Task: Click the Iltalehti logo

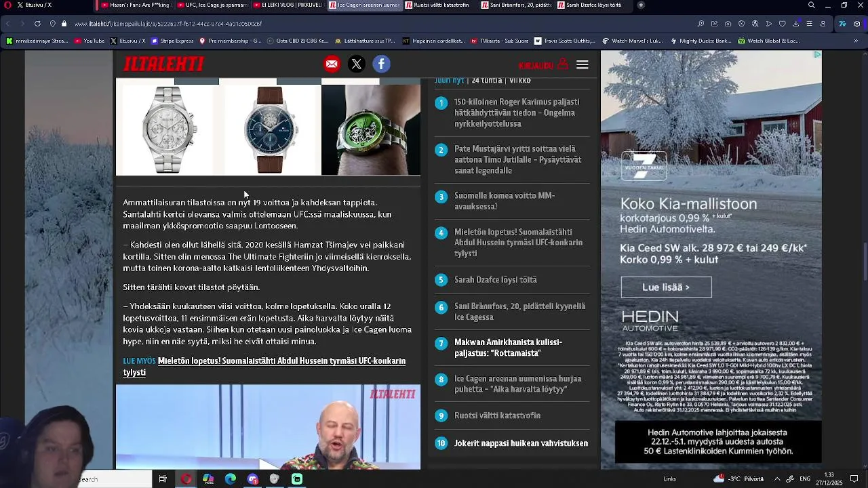Action: click(163, 64)
